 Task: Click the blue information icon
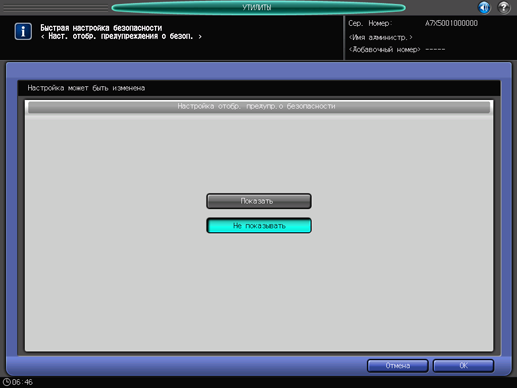(23, 31)
